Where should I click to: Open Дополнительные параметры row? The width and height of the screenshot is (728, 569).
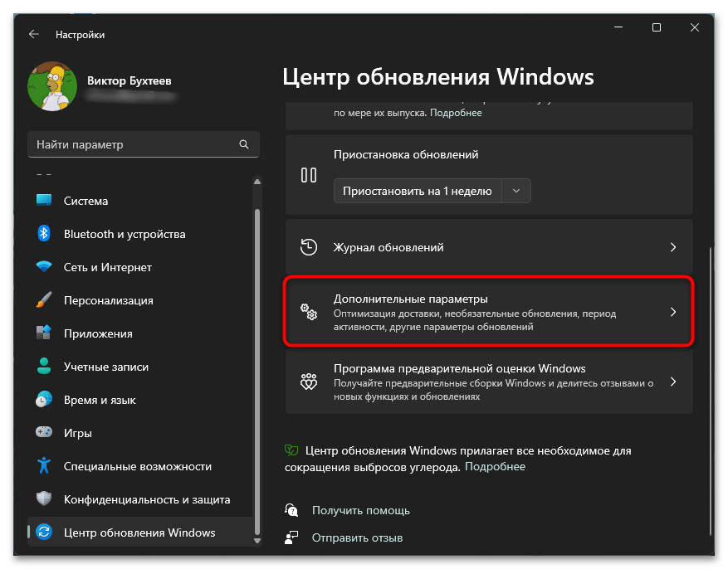coord(489,312)
